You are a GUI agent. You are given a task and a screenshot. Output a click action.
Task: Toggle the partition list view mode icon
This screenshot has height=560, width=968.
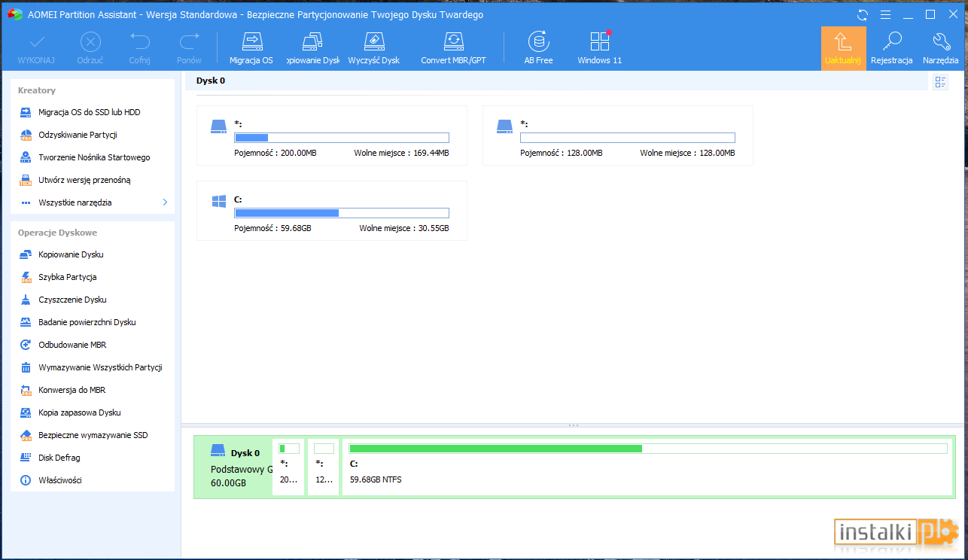click(x=940, y=82)
